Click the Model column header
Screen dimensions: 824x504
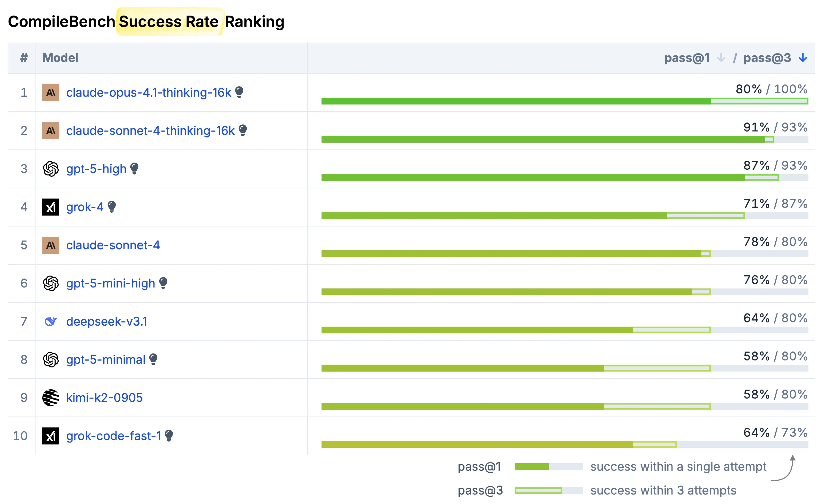pyautogui.click(x=60, y=58)
